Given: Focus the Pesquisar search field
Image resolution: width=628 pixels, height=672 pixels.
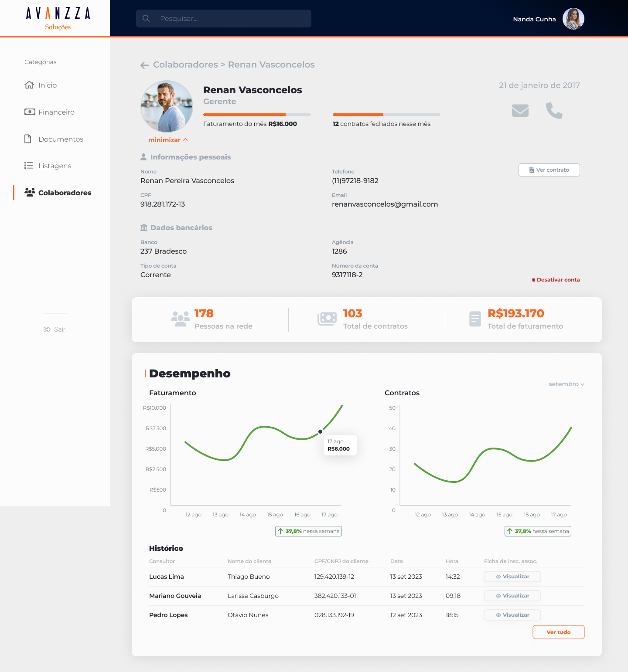Looking at the screenshot, I should pyautogui.click(x=224, y=19).
